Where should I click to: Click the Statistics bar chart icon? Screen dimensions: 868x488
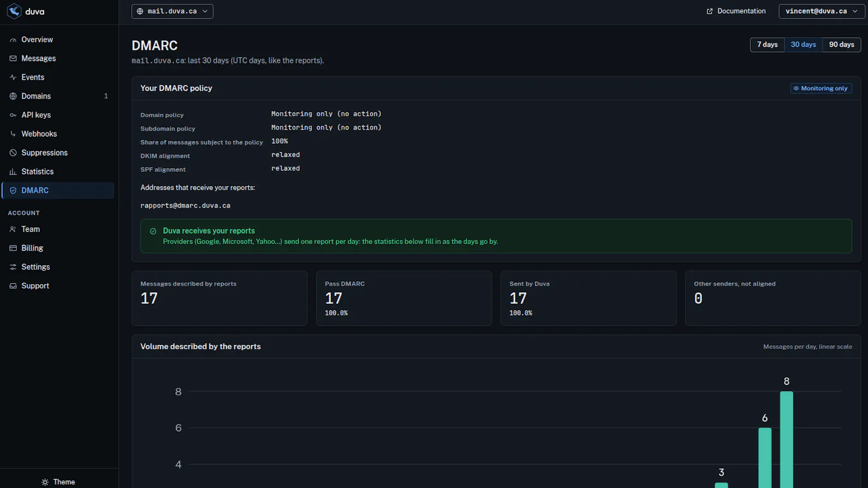pyautogui.click(x=13, y=172)
